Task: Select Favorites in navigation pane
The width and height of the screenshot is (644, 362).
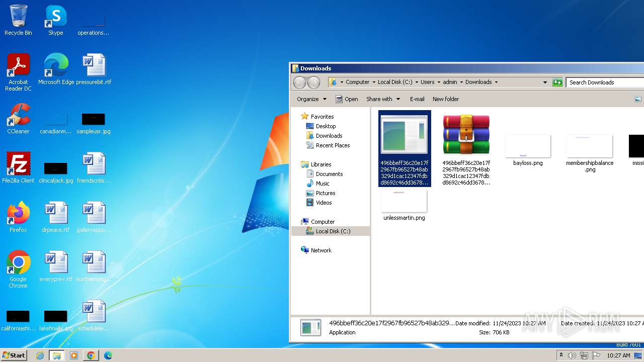Action: [322, 117]
